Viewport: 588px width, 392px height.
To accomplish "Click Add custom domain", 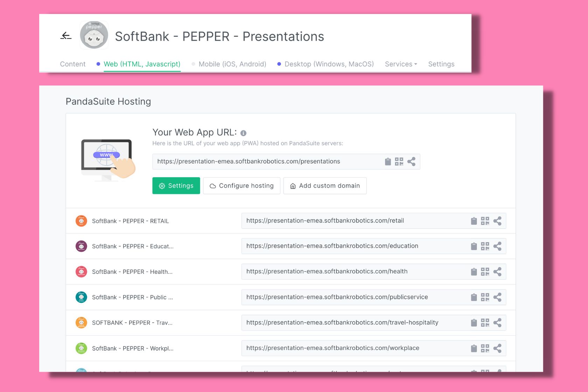I will (x=325, y=185).
